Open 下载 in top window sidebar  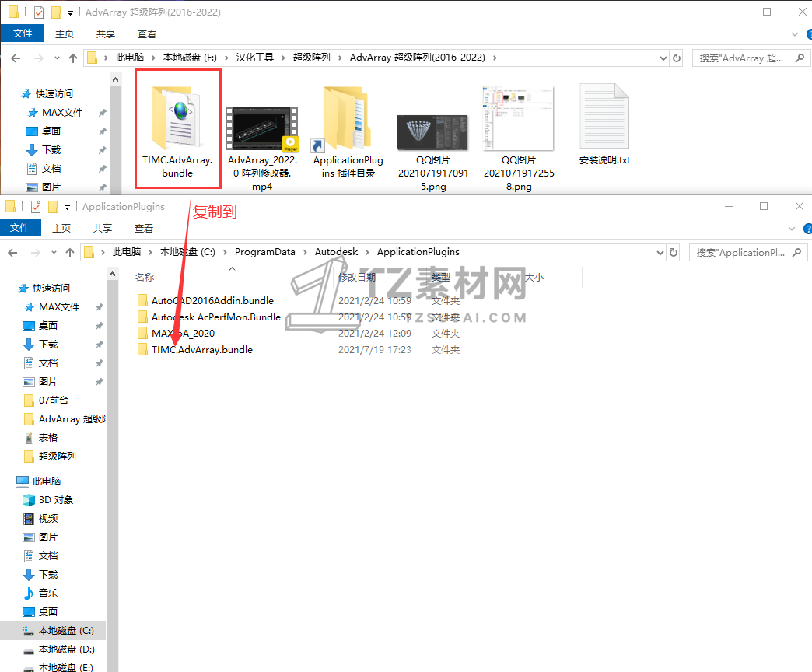(51, 149)
